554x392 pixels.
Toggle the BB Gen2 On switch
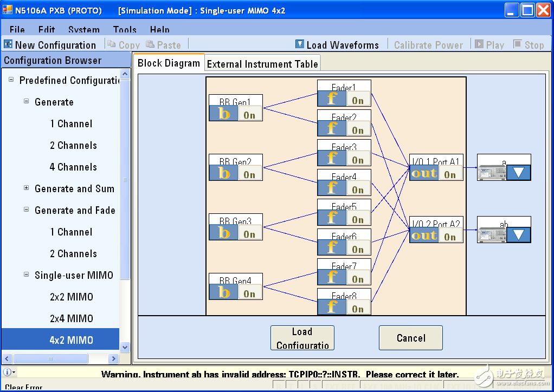pos(250,174)
